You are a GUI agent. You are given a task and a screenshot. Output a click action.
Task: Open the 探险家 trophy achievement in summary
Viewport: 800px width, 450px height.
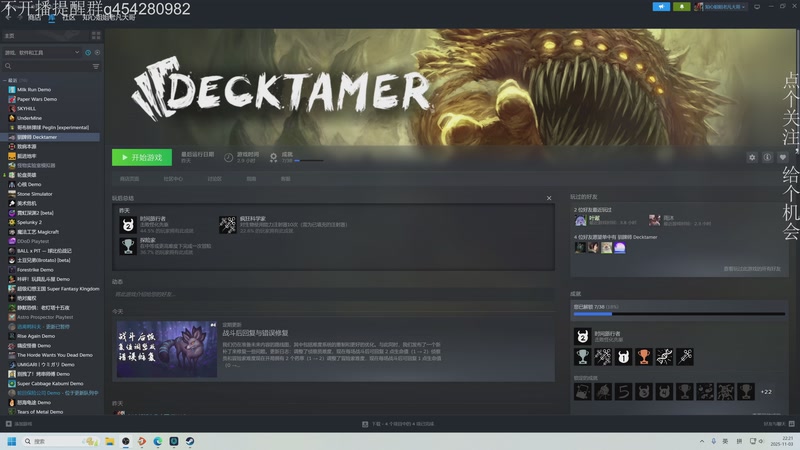pyautogui.click(x=128, y=246)
